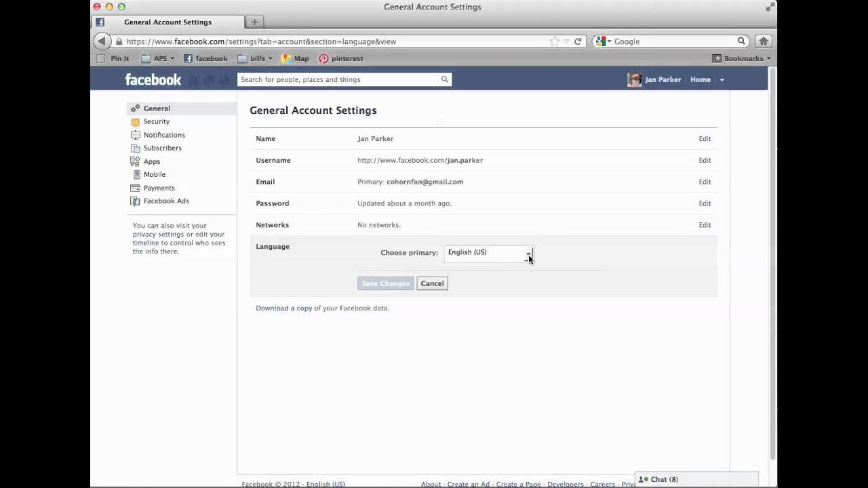
Task: Open the pinterest bookmark
Action: tap(341, 58)
